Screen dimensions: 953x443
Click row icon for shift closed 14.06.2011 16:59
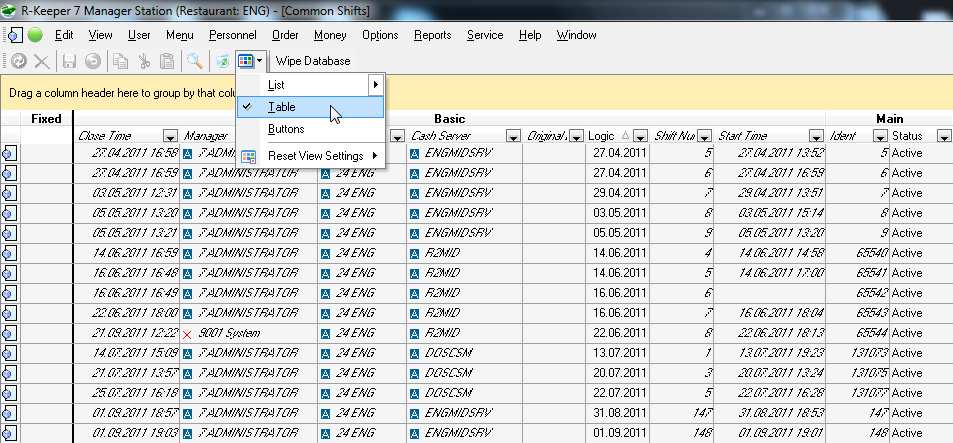9,253
